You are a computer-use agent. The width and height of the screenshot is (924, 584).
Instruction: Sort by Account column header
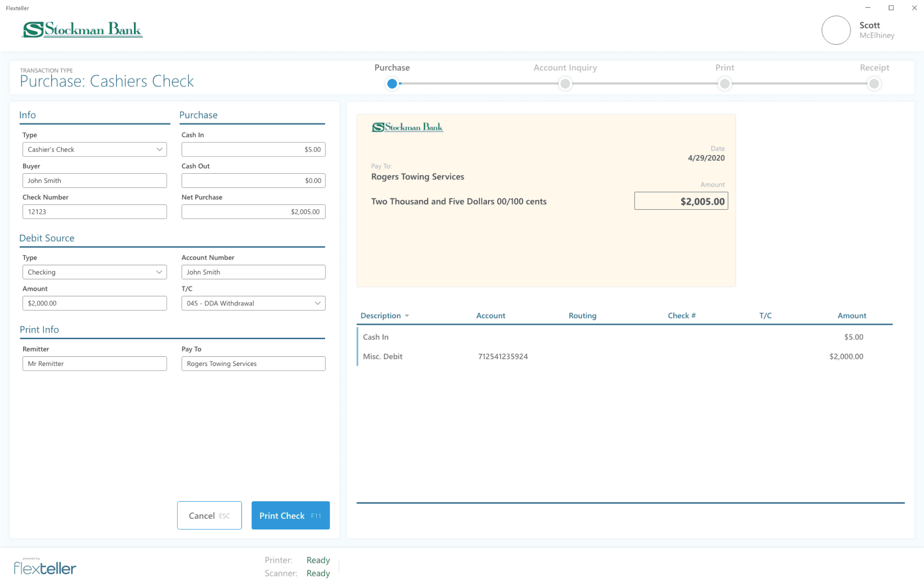point(490,316)
